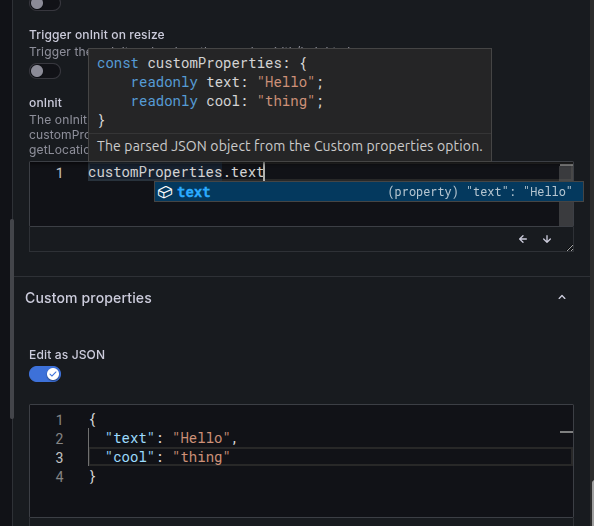Click the (property) "text": "Hello" detail
Viewport: 594px width, 526px height.
point(480,192)
